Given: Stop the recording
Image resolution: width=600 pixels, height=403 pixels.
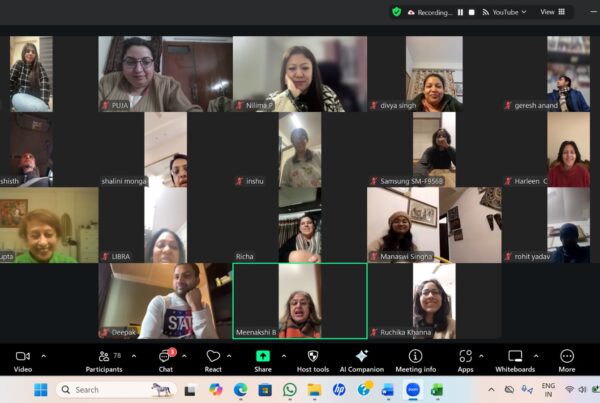Looking at the screenshot, I should (472, 12).
